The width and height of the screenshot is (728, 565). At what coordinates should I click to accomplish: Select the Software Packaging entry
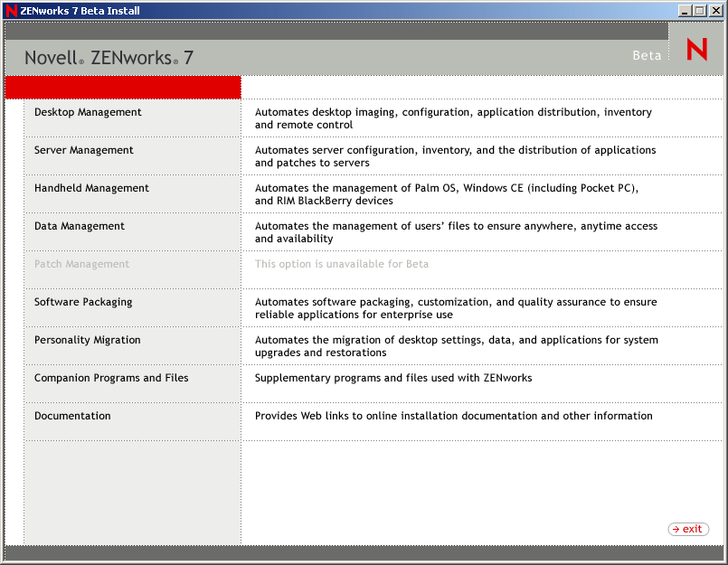(83, 302)
